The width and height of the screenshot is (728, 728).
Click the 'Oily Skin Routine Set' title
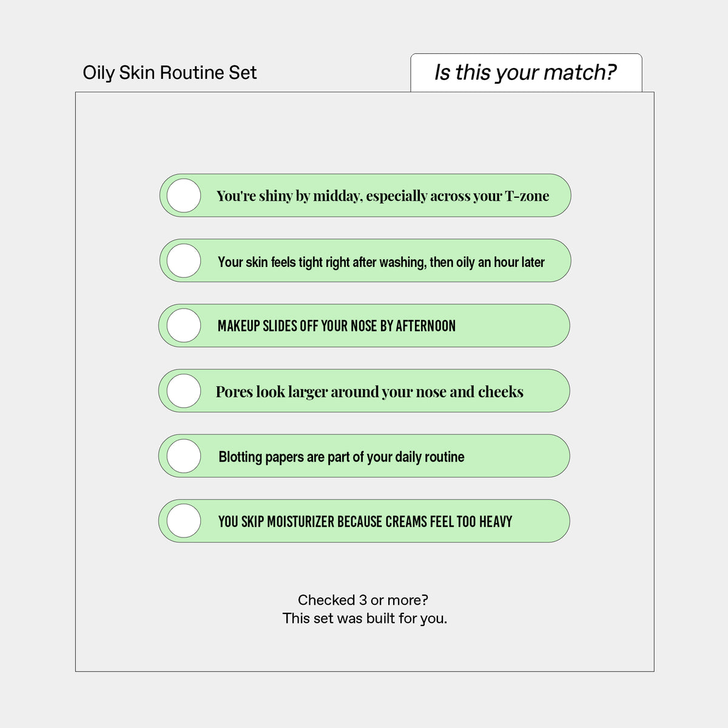point(170,73)
